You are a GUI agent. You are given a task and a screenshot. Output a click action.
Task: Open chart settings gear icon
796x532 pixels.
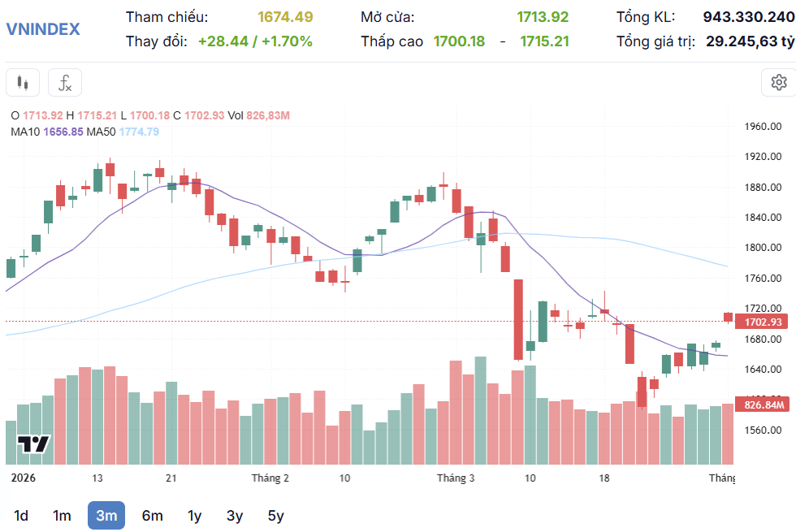coord(779,82)
